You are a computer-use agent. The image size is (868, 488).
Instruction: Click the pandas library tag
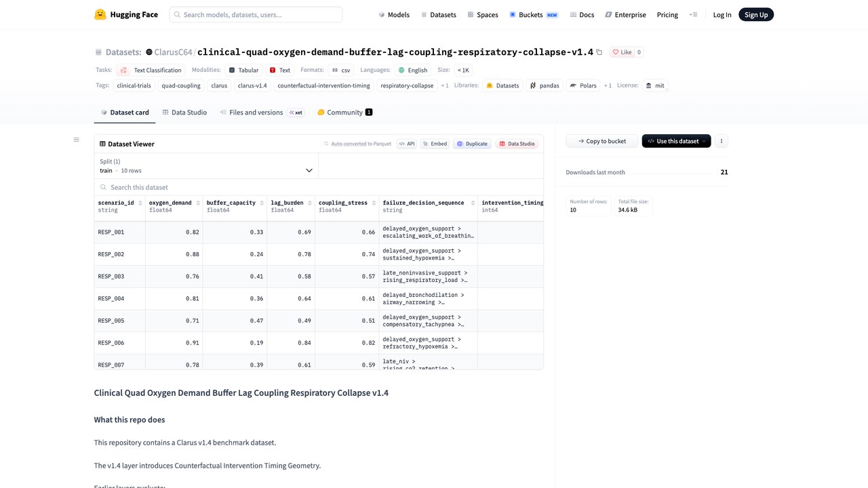click(545, 85)
